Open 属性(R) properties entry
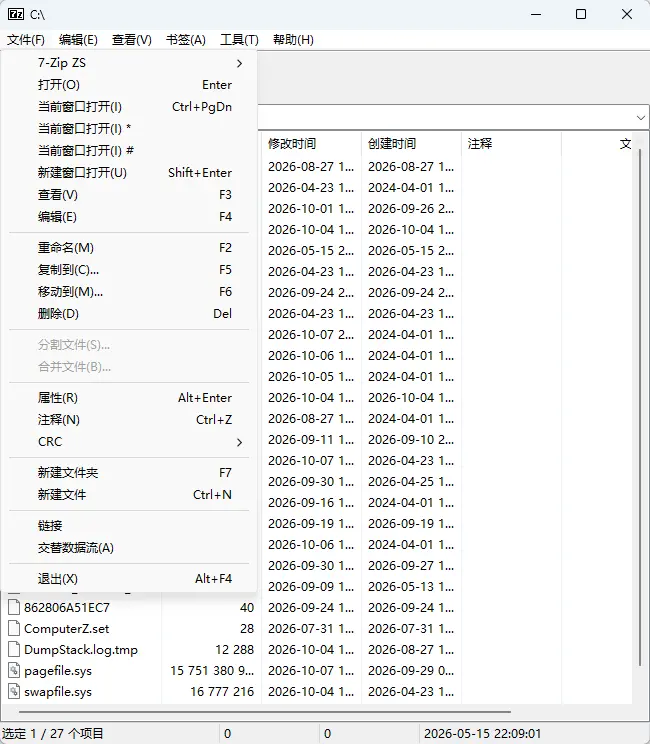This screenshot has width=650, height=744. tap(129, 398)
